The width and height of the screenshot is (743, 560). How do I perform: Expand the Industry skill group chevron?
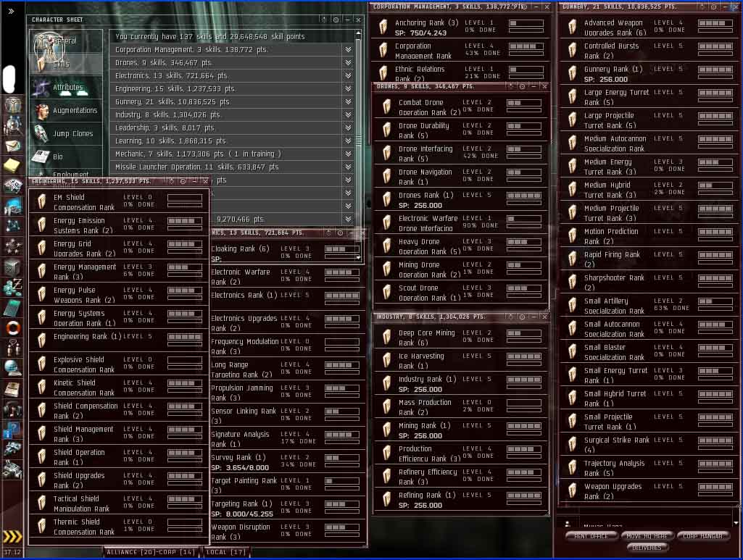(348, 114)
